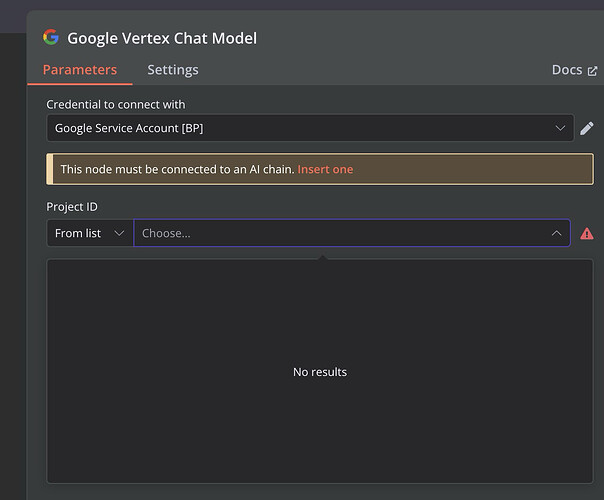Screen dimensions: 604x500
Task: Switch to the Parameters tab
Action: tap(80, 70)
